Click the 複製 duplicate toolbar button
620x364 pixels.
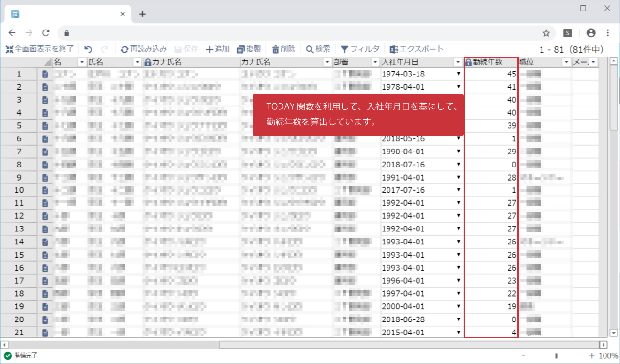[x=249, y=49]
